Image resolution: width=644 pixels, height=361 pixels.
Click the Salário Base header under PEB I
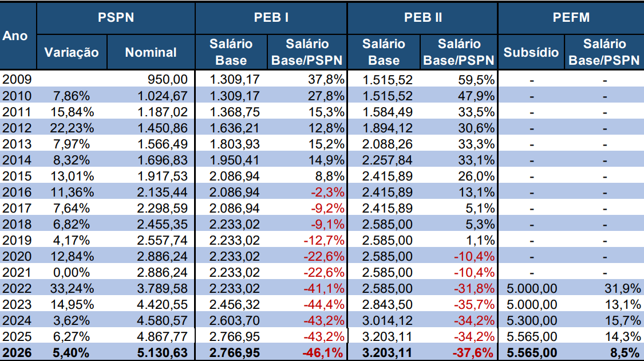click(x=231, y=52)
